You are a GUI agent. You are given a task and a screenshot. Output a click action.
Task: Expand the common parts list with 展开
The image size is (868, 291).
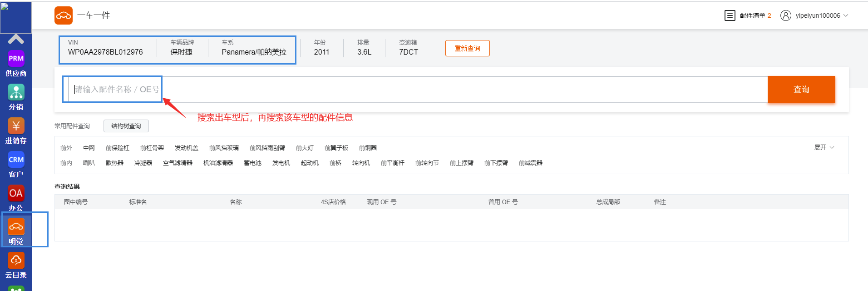[x=824, y=147]
